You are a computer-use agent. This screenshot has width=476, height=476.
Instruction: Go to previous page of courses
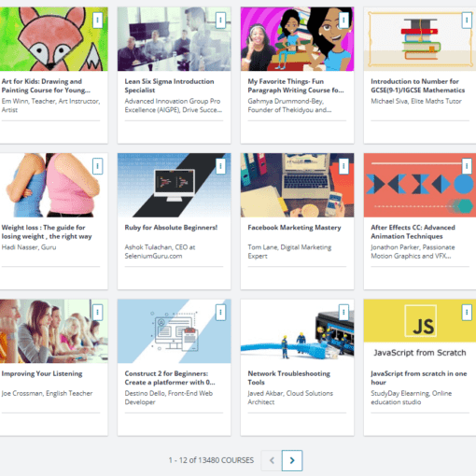[272, 460]
